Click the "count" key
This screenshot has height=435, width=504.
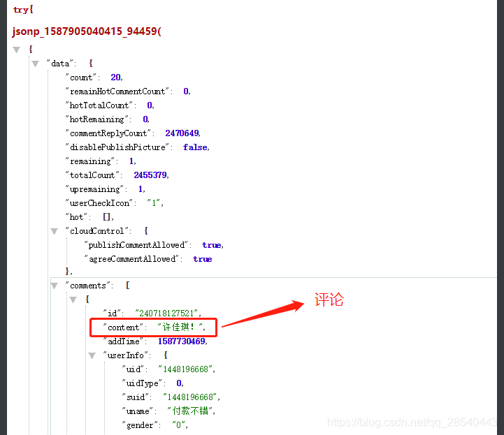tap(81, 78)
